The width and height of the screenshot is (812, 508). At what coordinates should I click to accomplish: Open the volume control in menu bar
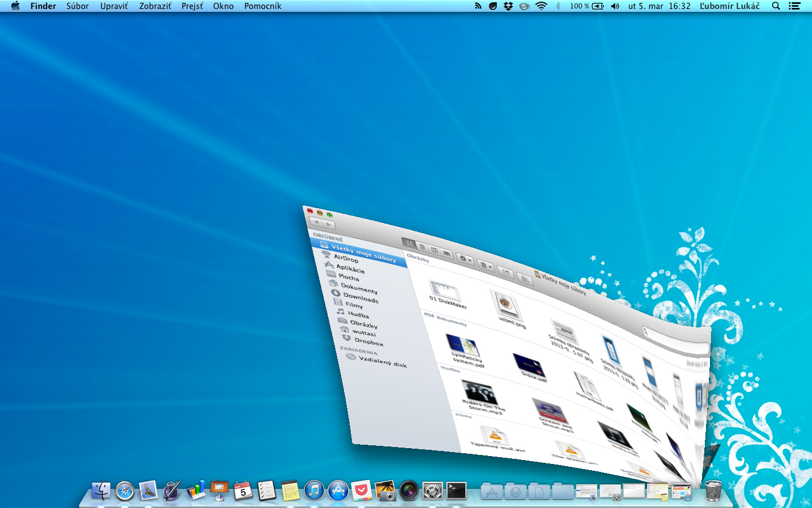tap(615, 6)
